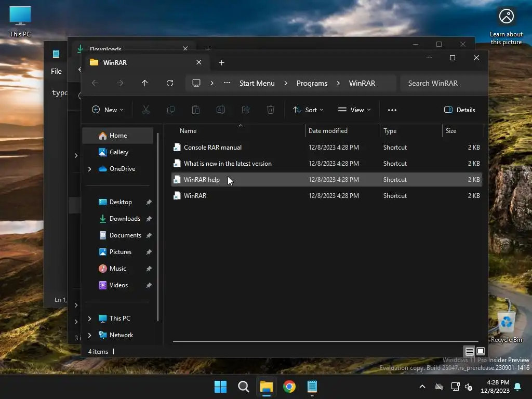The height and width of the screenshot is (399, 532).
Task: Open the notification bell in taskbar
Action: (x=518, y=387)
